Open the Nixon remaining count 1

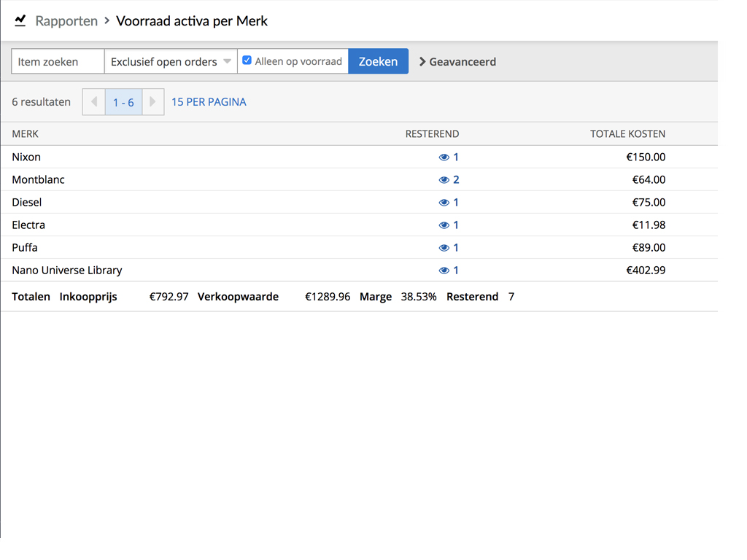tap(456, 157)
